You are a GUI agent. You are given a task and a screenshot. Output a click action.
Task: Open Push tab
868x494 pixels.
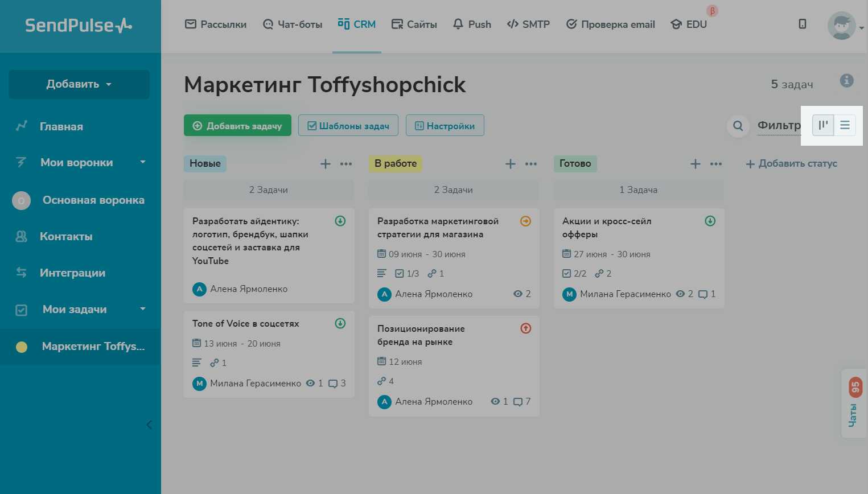(x=472, y=24)
